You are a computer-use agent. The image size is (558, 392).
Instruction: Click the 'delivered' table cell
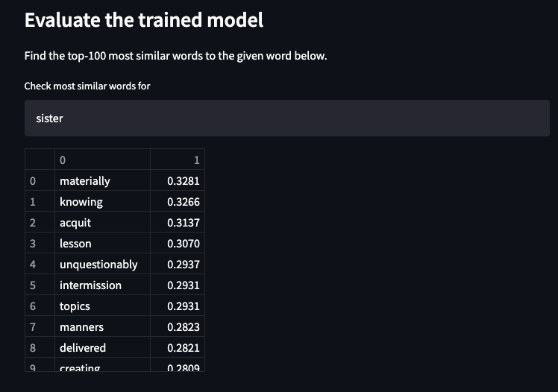tap(102, 347)
